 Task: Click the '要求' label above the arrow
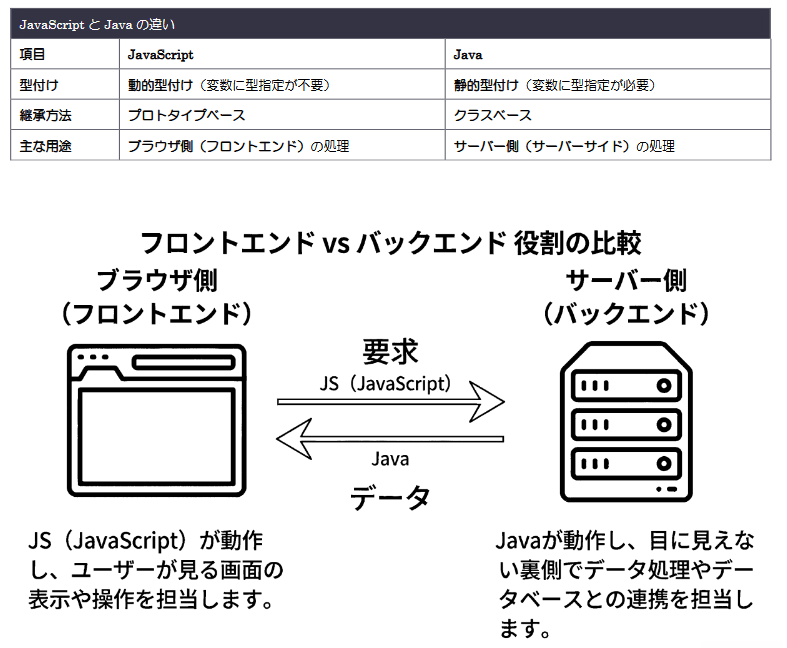[390, 352]
